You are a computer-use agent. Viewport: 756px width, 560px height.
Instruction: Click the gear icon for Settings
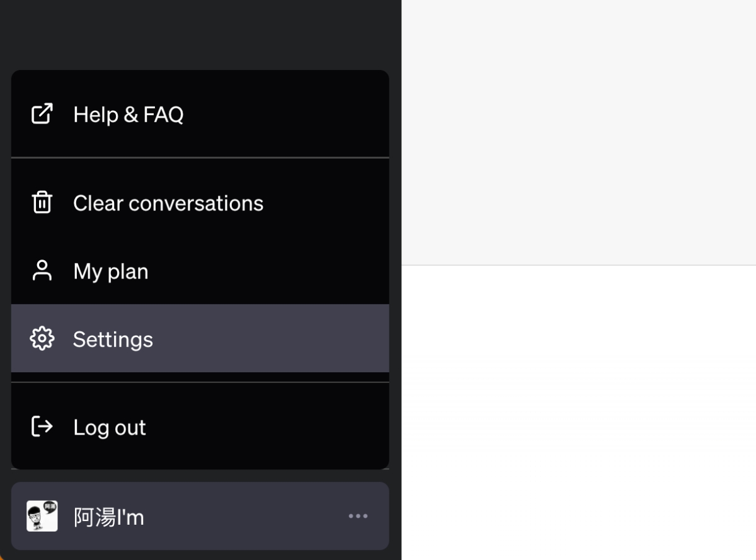42,339
